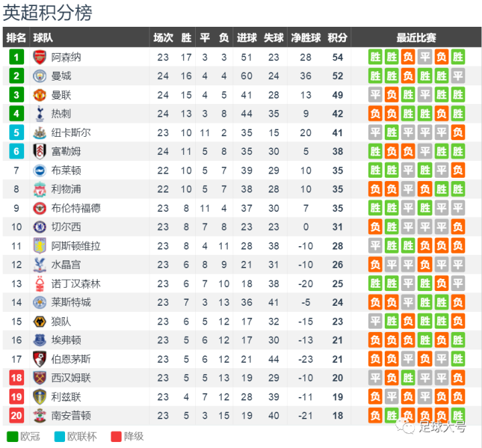Click the red 降级 legend swatch
This screenshot has height=448, width=482.
[x=116, y=437]
